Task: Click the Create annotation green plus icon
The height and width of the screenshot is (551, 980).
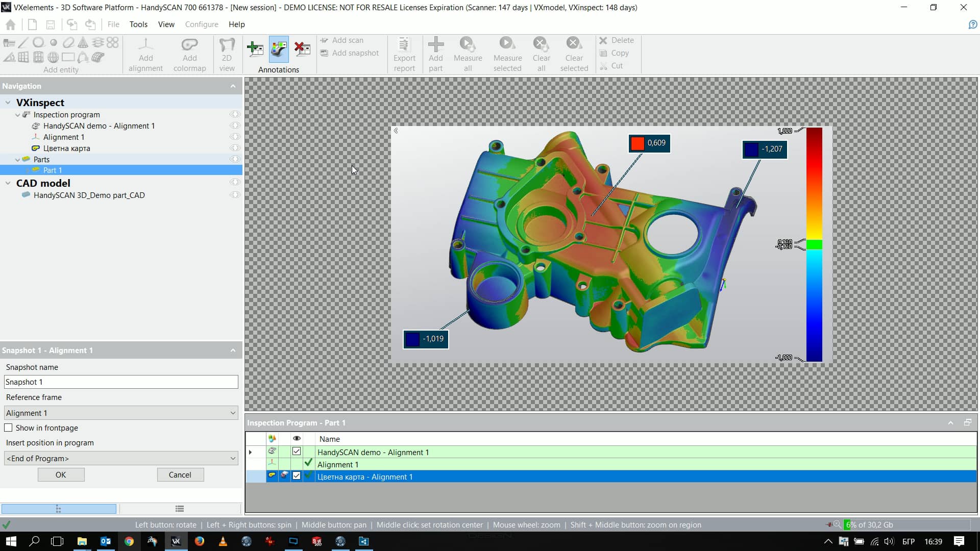Action: [255, 49]
